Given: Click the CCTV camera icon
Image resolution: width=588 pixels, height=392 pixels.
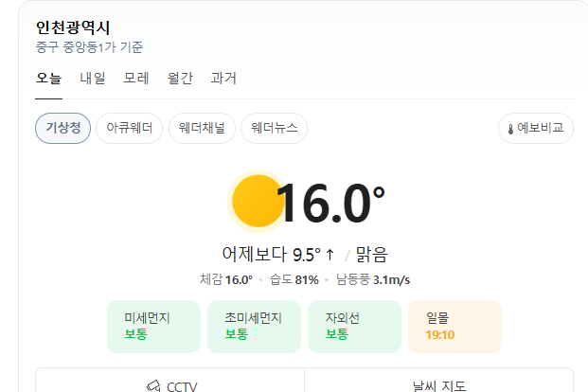Looking at the screenshot, I should click(153, 386).
